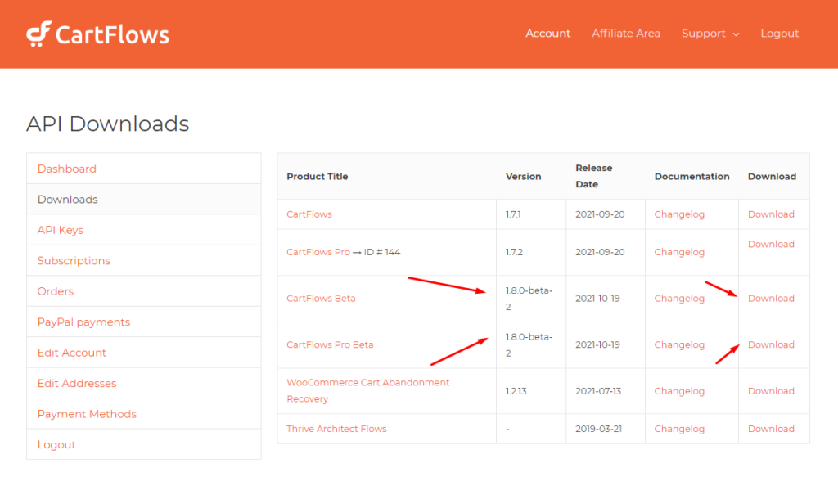Image resolution: width=838 pixels, height=504 pixels.
Task: Click release date 2019-03-21
Action: click(x=598, y=429)
